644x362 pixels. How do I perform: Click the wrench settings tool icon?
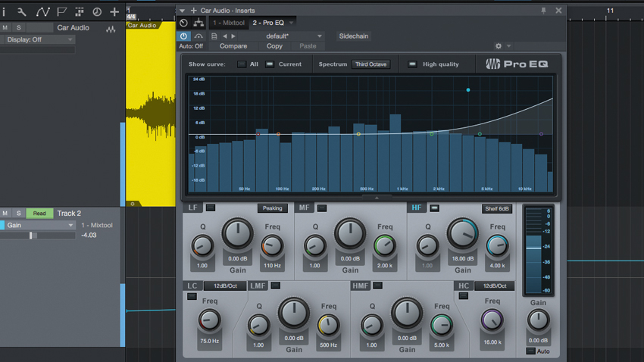pyautogui.click(x=22, y=12)
